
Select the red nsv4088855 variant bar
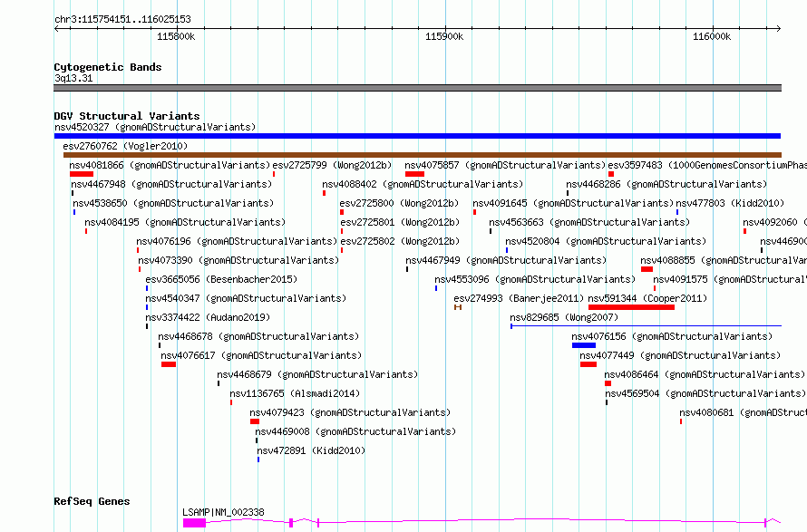tap(647, 269)
